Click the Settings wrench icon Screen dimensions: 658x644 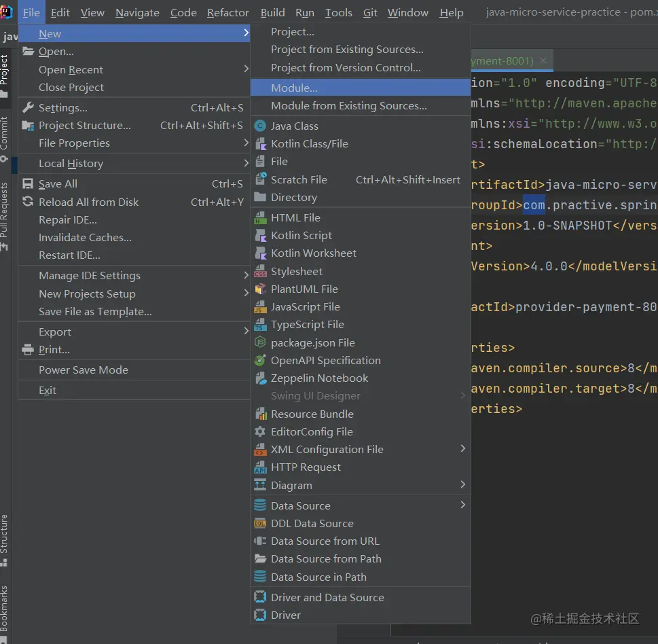coord(28,107)
